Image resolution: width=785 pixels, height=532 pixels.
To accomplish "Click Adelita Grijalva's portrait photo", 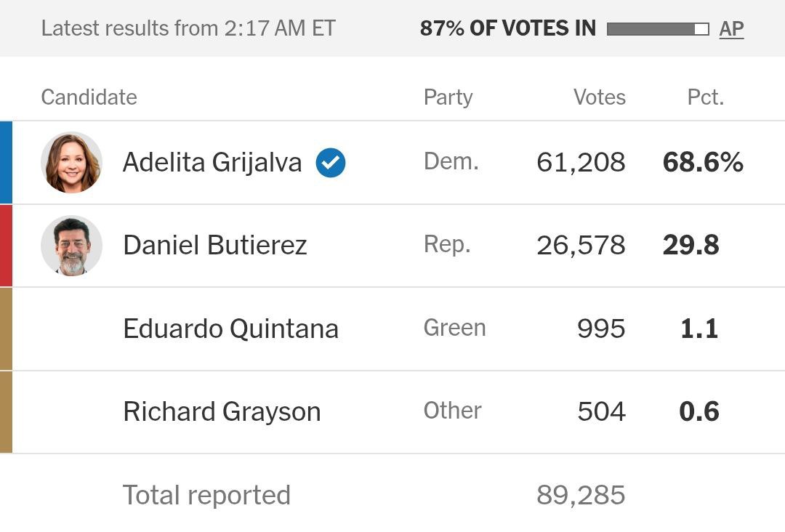I will 71,163.
